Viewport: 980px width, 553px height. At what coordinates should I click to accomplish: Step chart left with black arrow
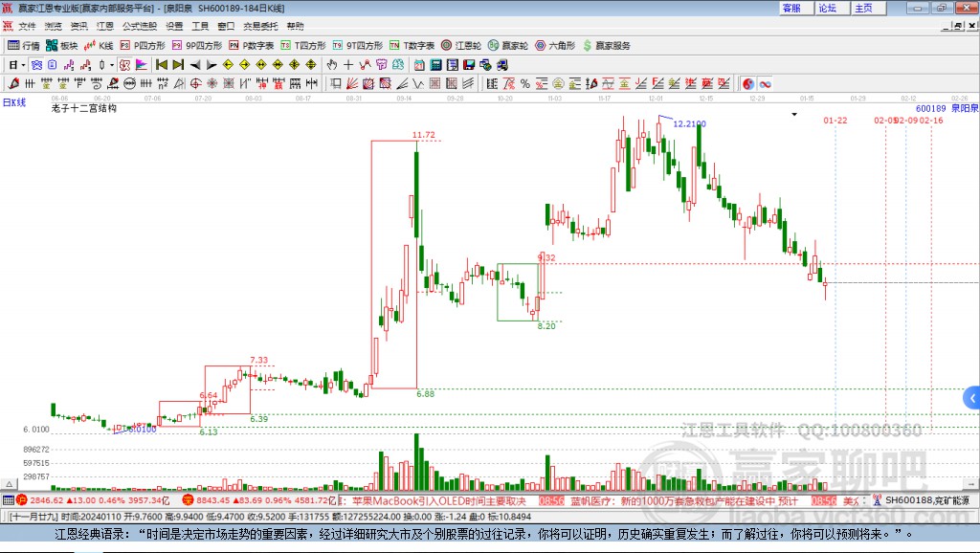click(195, 65)
